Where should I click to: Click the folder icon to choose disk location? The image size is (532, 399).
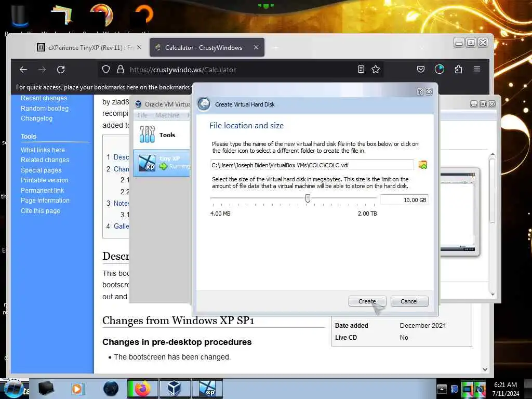[x=423, y=165]
